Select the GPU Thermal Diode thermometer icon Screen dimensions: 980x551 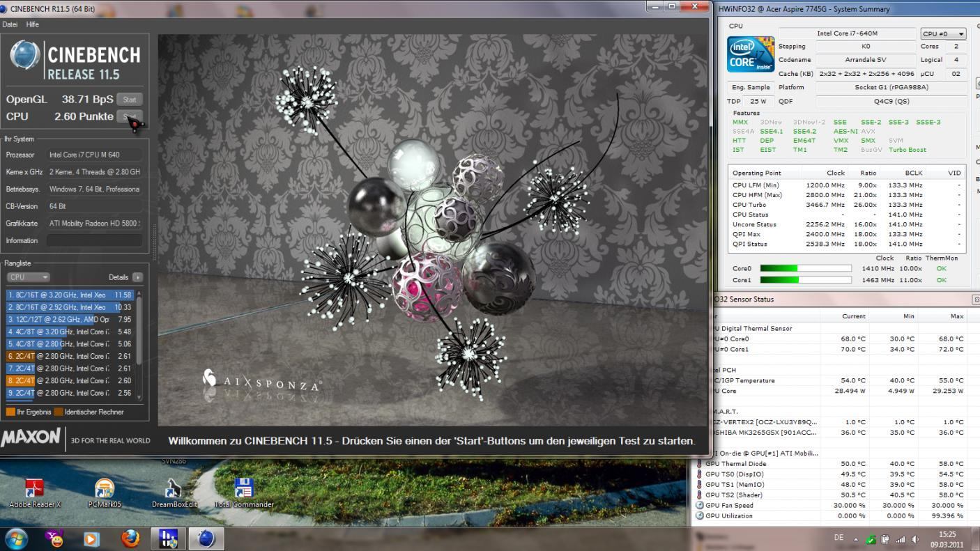tap(700, 463)
